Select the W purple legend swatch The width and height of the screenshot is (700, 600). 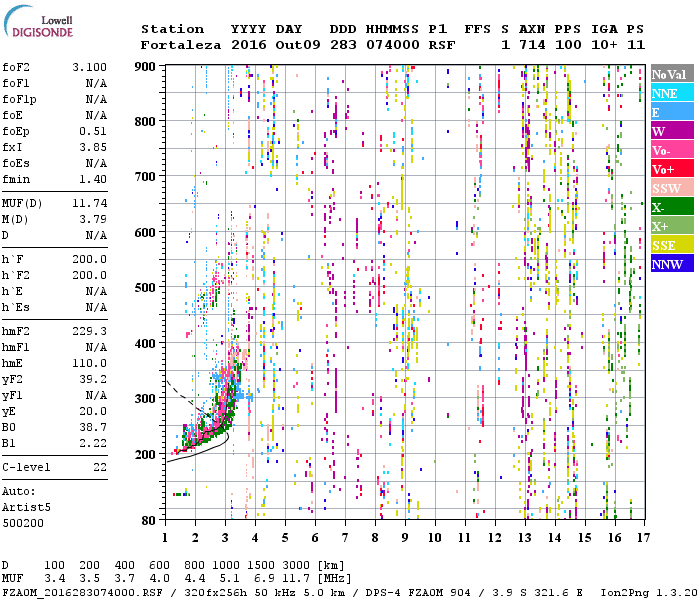click(672, 131)
